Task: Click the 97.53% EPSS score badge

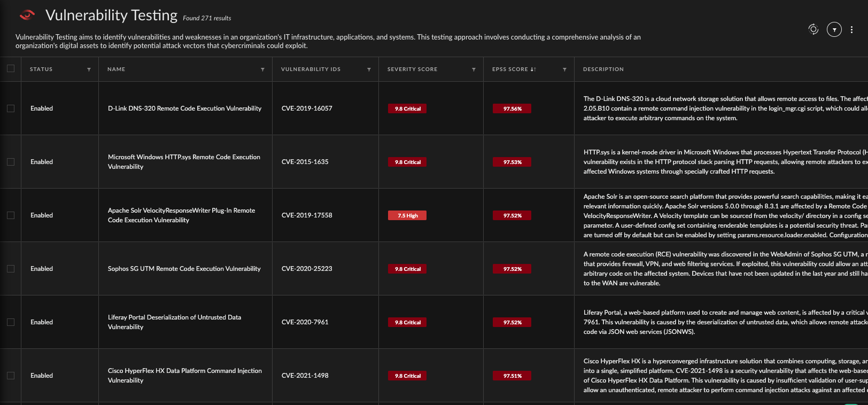Action: pyautogui.click(x=512, y=162)
